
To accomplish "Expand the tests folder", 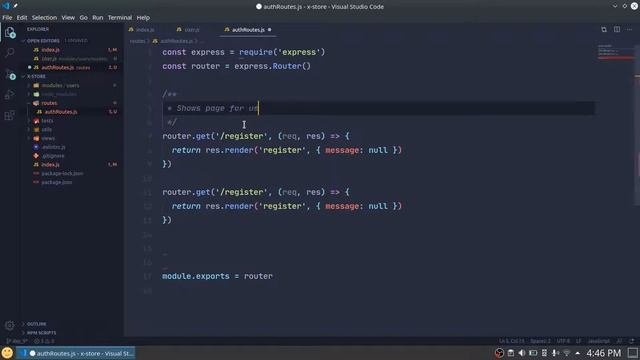I will point(47,121).
